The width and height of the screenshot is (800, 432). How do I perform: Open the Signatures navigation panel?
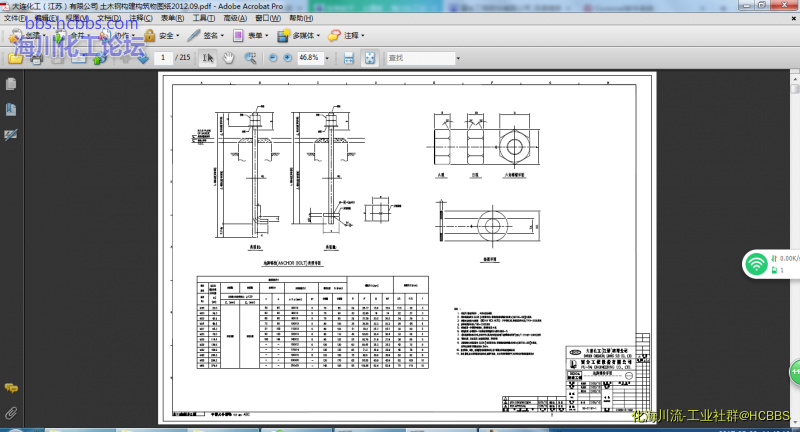pos(11,135)
